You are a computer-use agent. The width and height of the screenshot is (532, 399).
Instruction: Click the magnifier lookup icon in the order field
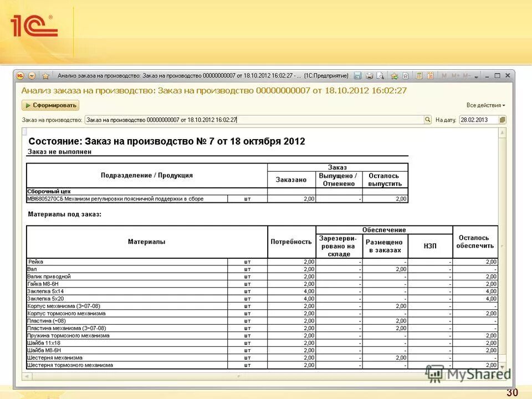(x=427, y=120)
